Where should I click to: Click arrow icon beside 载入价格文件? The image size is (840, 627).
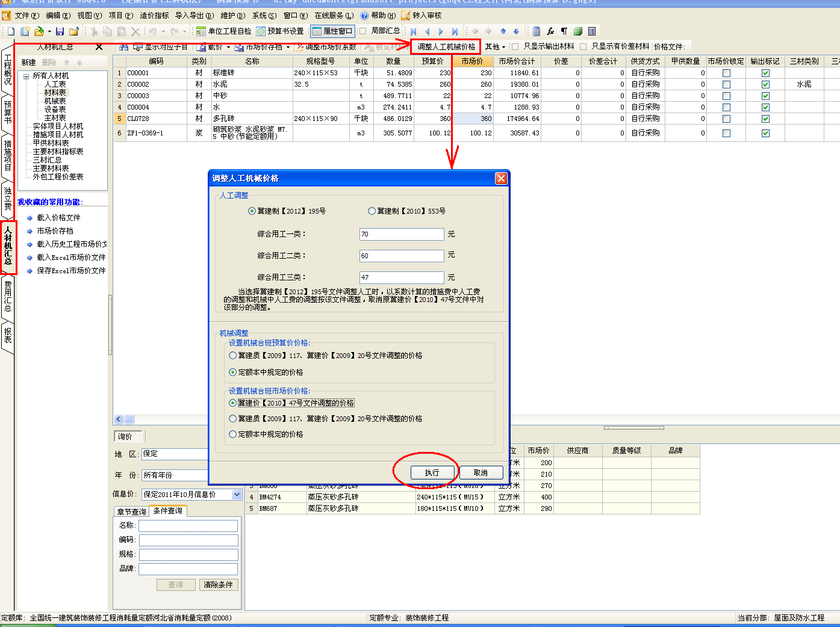click(30, 218)
